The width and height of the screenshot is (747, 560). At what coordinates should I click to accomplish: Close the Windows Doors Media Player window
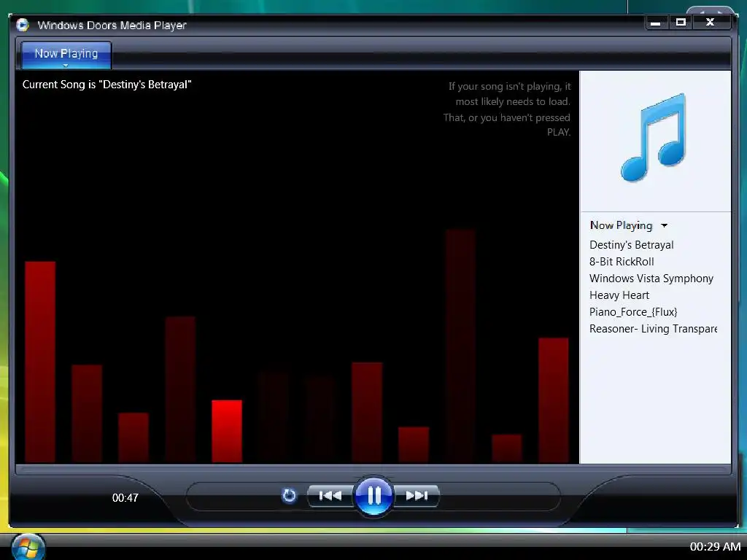pyautogui.click(x=711, y=23)
